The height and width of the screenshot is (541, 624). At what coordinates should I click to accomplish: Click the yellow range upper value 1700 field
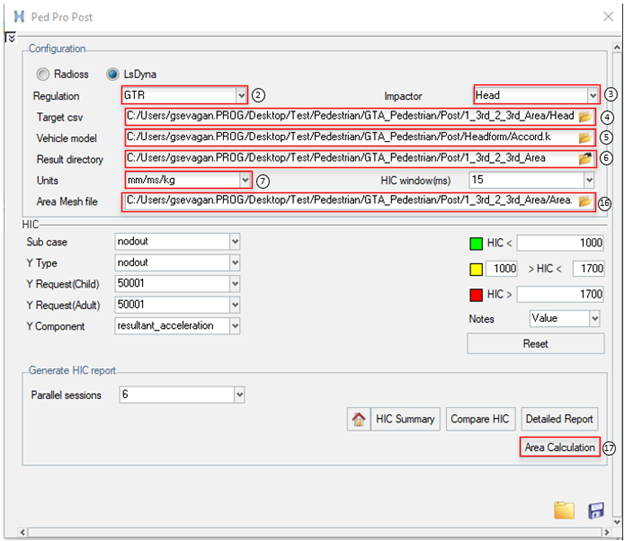click(588, 269)
